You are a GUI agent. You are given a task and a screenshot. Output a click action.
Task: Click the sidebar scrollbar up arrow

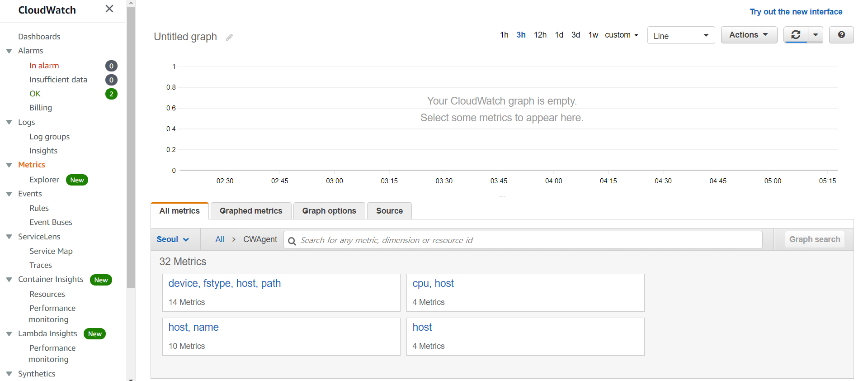(131, 3)
